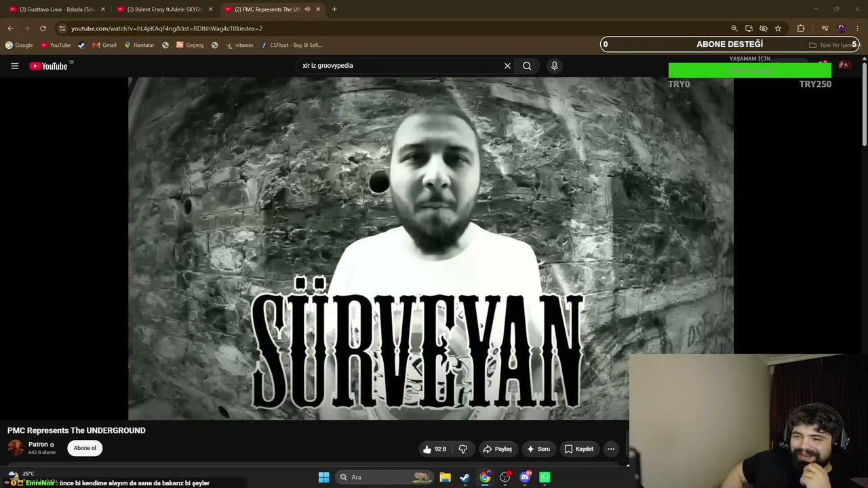868x488 pixels.
Task: Click the taskbar Ara search box
Action: click(x=384, y=477)
